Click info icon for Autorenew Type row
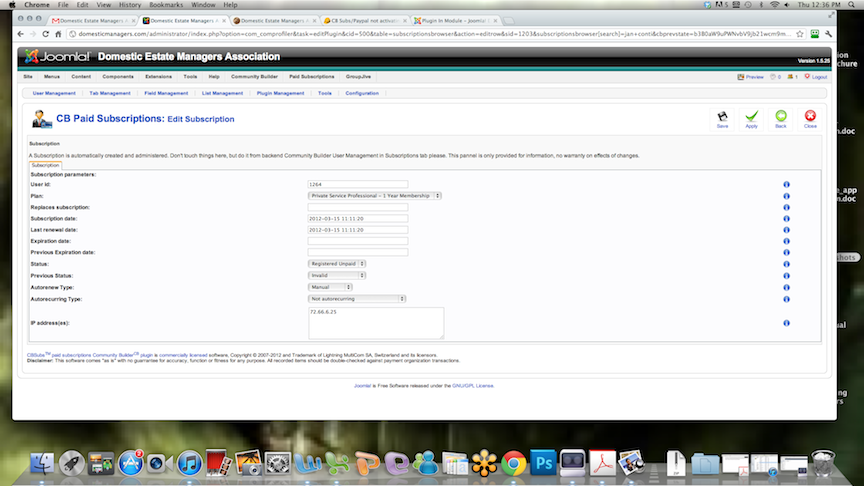The height and width of the screenshot is (486, 864). 786,288
